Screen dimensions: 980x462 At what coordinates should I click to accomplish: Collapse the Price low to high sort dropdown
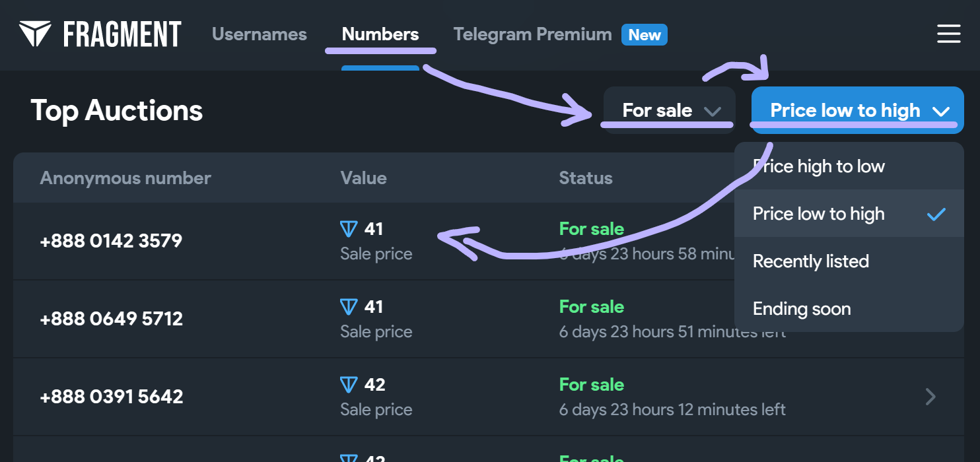point(858,110)
